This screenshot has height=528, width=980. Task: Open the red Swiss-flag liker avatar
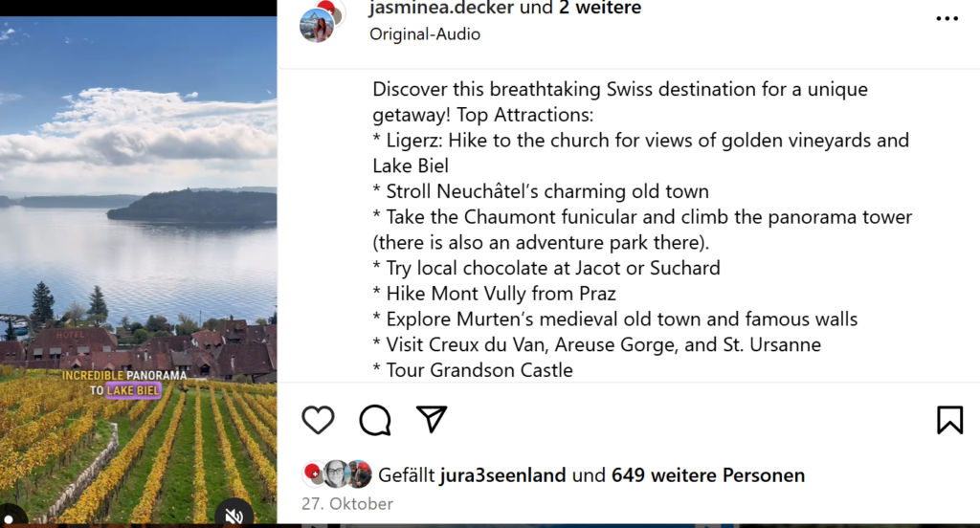pyautogui.click(x=313, y=473)
